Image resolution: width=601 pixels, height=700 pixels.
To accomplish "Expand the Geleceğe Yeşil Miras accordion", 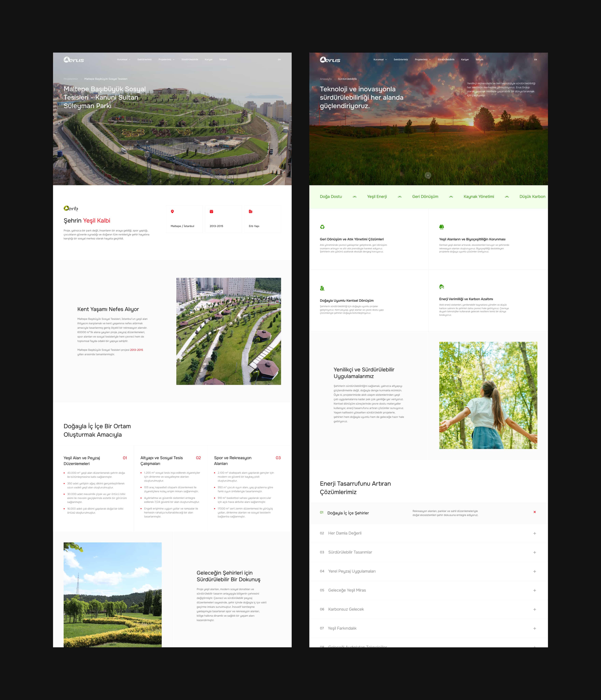I will (535, 591).
